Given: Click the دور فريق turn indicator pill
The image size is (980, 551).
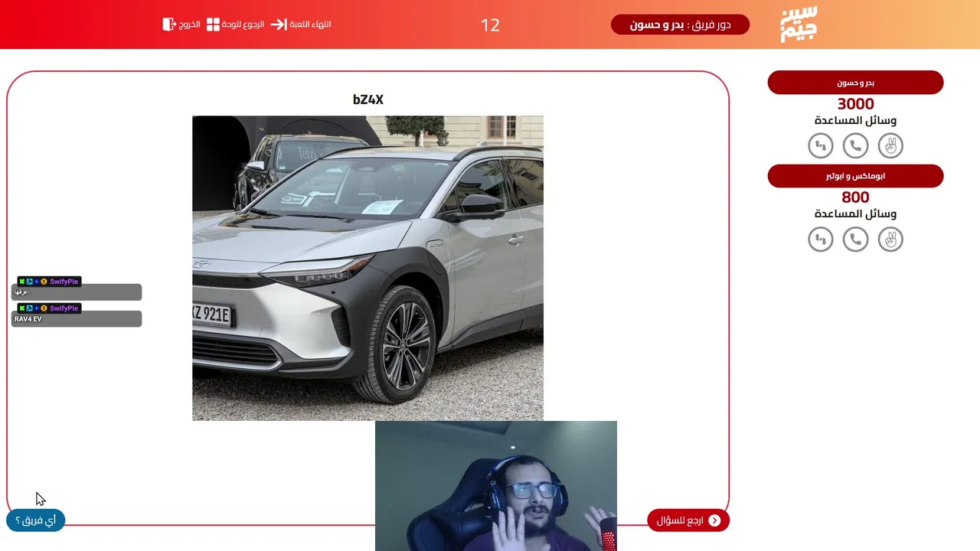Looking at the screenshot, I should pos(680,24).
